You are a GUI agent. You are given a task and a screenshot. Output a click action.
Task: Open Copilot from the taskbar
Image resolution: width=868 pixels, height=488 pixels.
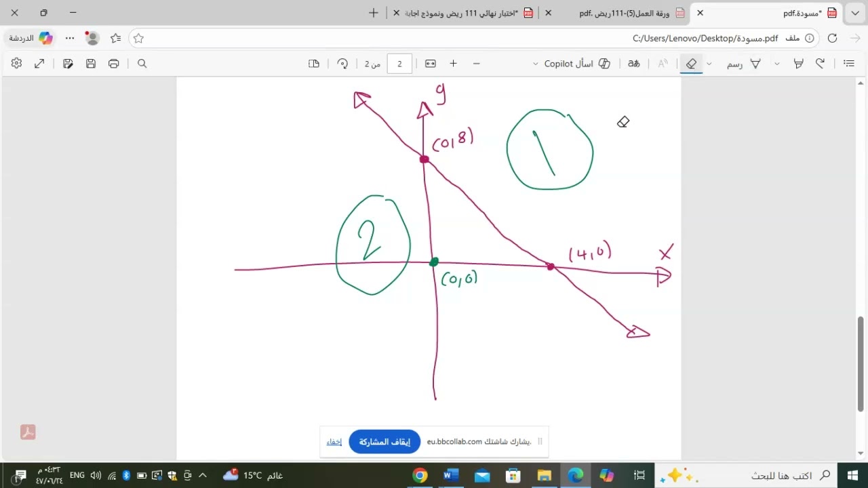[x=606, y=476]
